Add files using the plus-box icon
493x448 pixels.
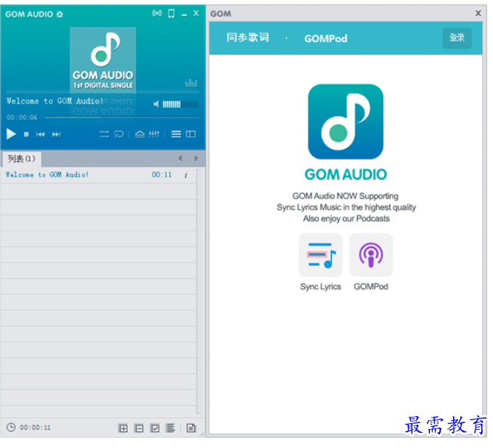(x=123, y=428)
